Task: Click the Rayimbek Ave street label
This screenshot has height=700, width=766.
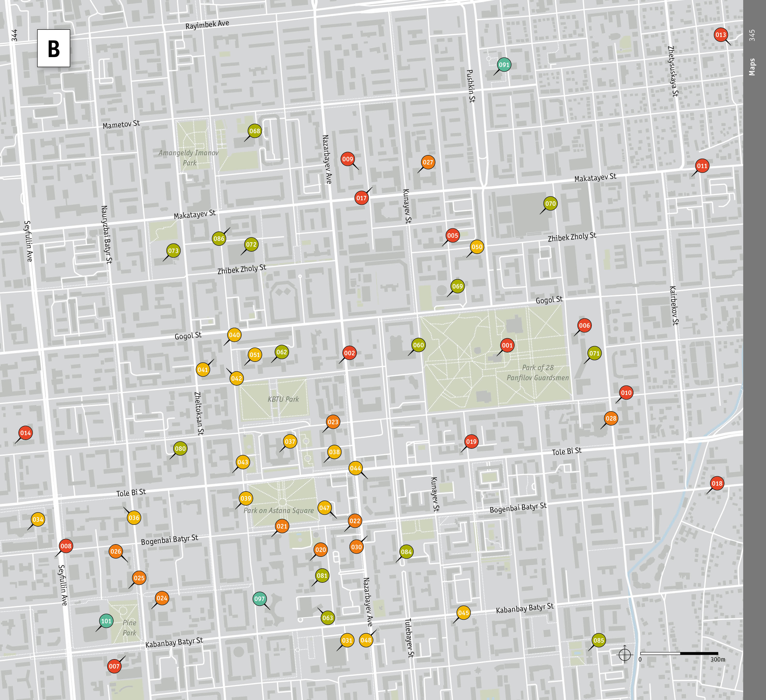Action: point(207,25)
